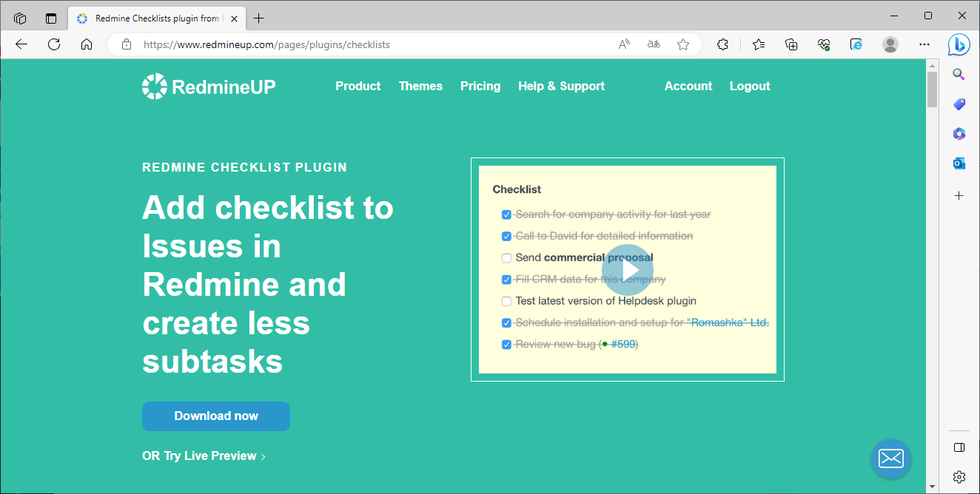Launch Microsoft 365 from the sidebar
The width and height of the screenshot is (980, 494).
pos(959,133)
